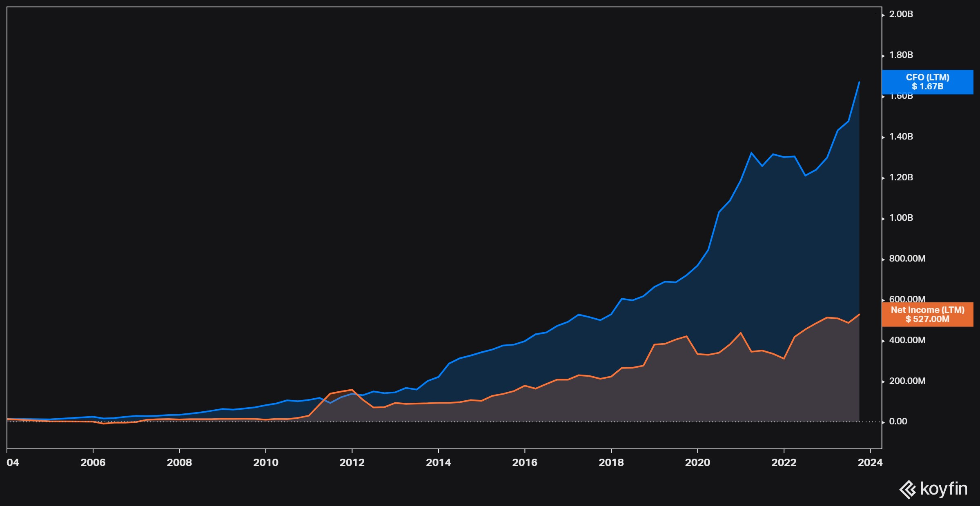Click the 2010 x-axis year label

click(266, 462)
